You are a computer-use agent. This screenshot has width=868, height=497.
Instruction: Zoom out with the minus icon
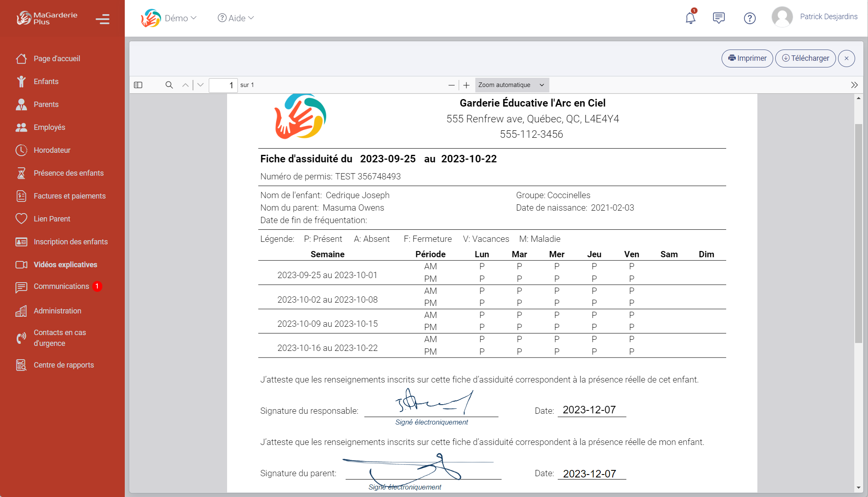(x=452, y=85)
